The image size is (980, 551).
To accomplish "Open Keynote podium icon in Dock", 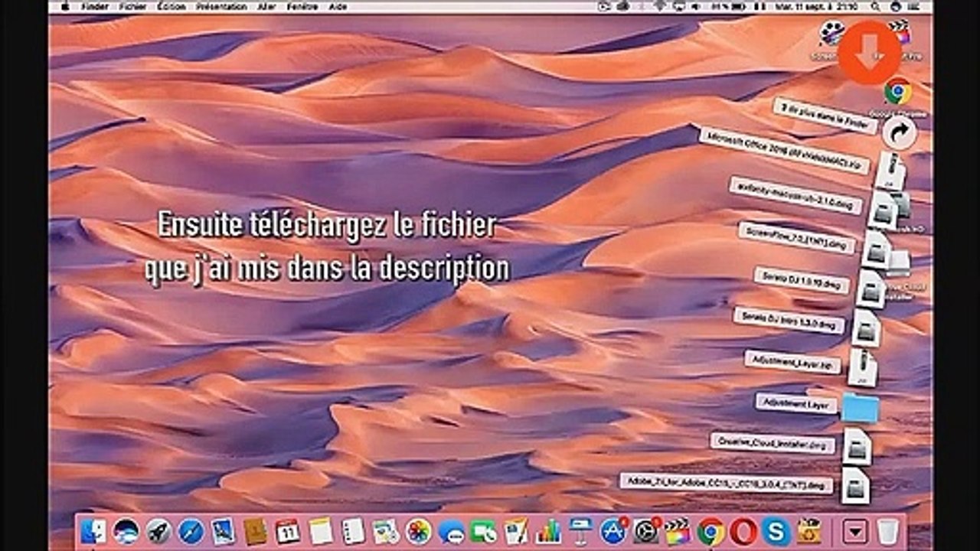I will (581, 531).
